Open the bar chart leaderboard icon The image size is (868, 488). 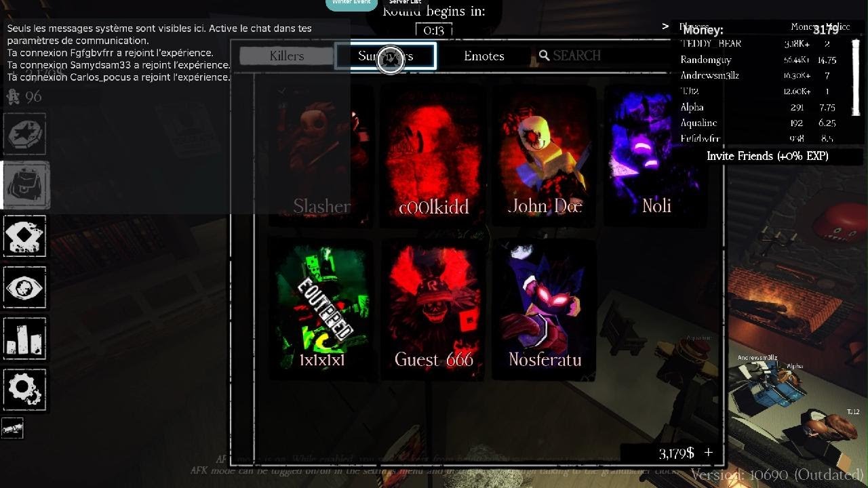25,338
